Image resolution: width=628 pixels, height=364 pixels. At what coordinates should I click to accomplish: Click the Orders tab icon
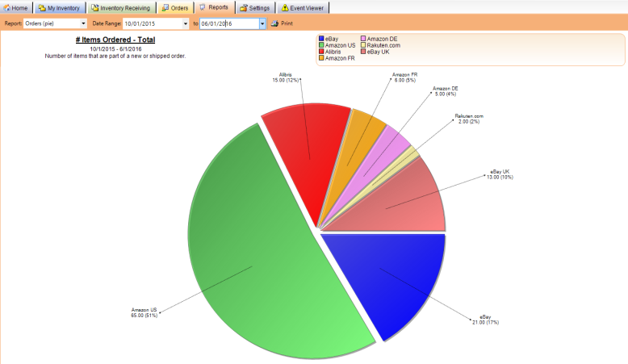point(165,7)
